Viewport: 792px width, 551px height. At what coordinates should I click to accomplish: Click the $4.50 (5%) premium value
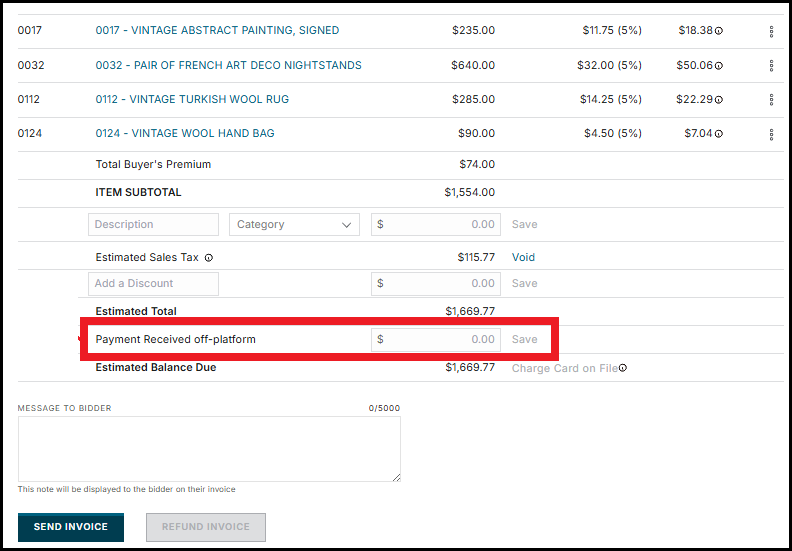pyautogui.click(x=613, y=133)
